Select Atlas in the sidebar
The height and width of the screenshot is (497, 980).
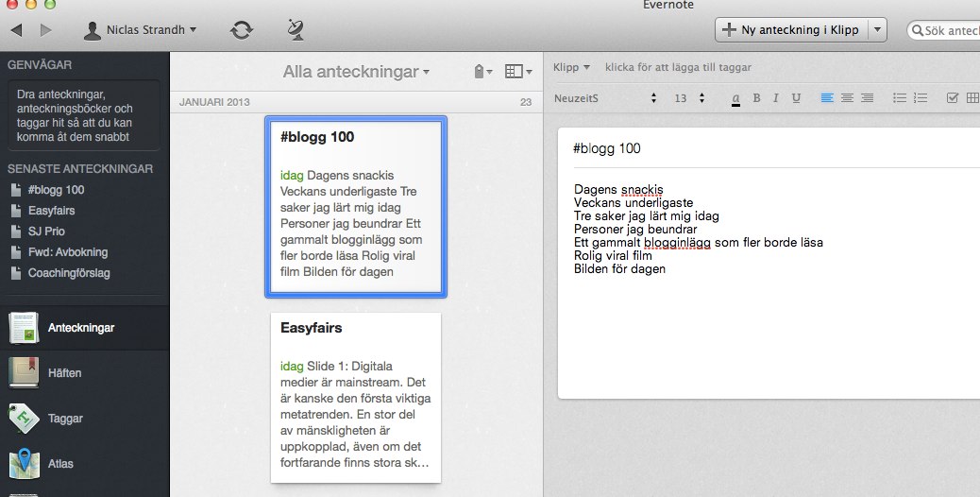point(84,464)
